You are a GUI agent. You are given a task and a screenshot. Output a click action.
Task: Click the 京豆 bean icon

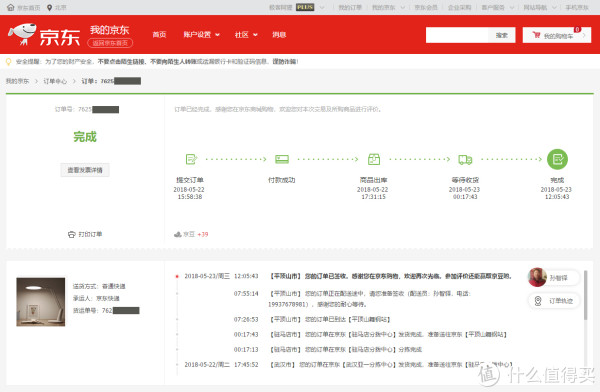(178, 234)
